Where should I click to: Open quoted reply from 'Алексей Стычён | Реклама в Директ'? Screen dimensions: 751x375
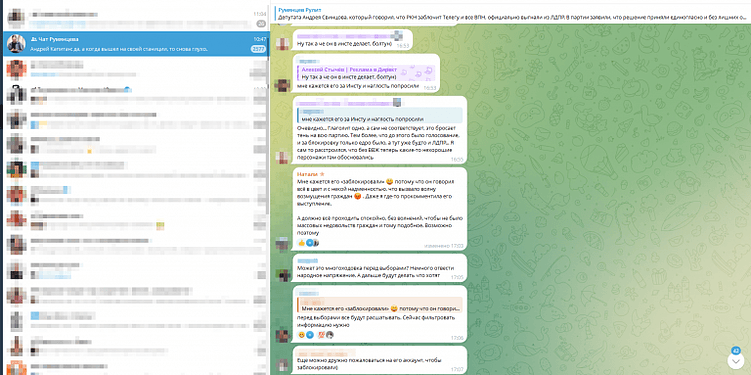coord(367,73)
